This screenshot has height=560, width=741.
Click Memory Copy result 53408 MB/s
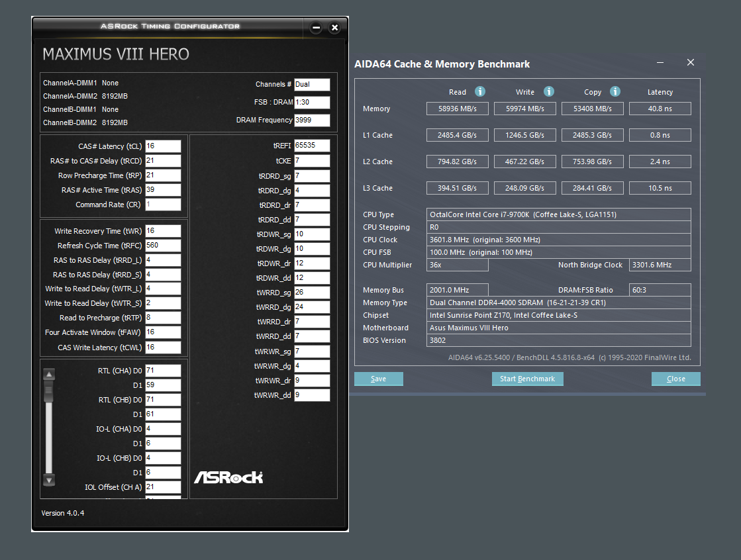click(x=593, y=109)
